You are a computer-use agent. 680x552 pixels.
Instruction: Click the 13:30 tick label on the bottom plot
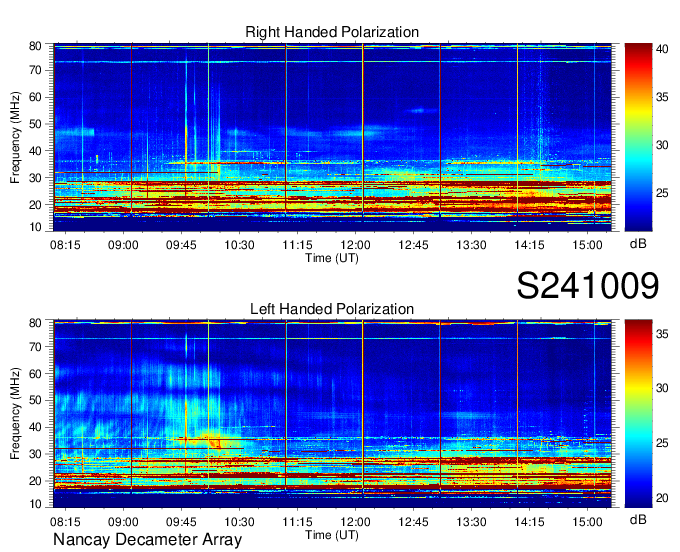(471, 522)
